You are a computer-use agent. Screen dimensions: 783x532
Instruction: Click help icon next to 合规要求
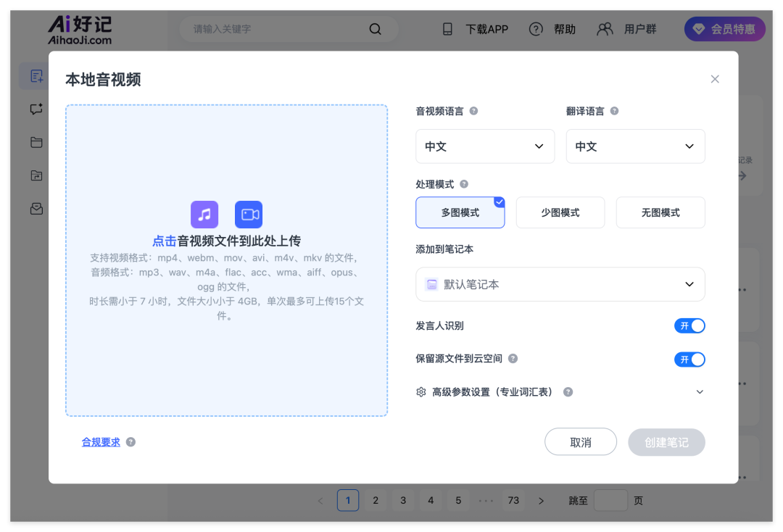pos(130,441)
